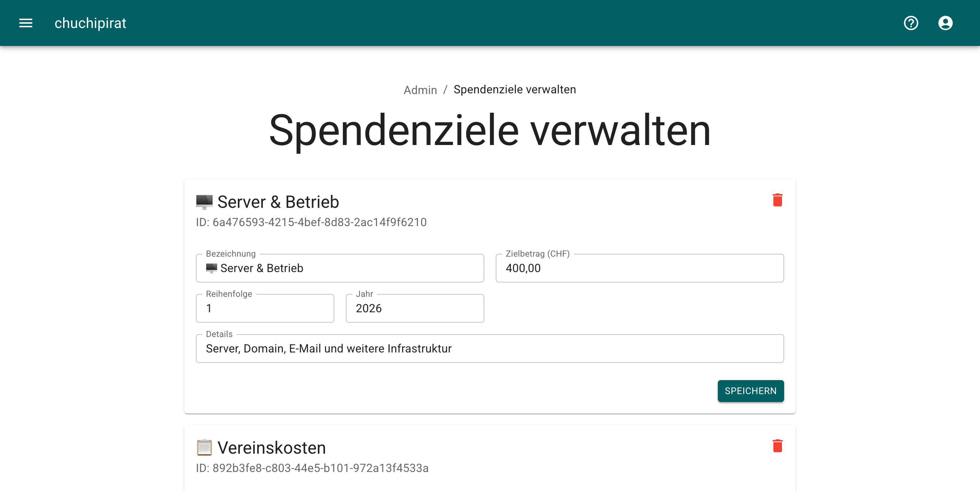Click the Server & Betrieb card heading
Viewport: 980px width, 491px height.
(267, 202)
